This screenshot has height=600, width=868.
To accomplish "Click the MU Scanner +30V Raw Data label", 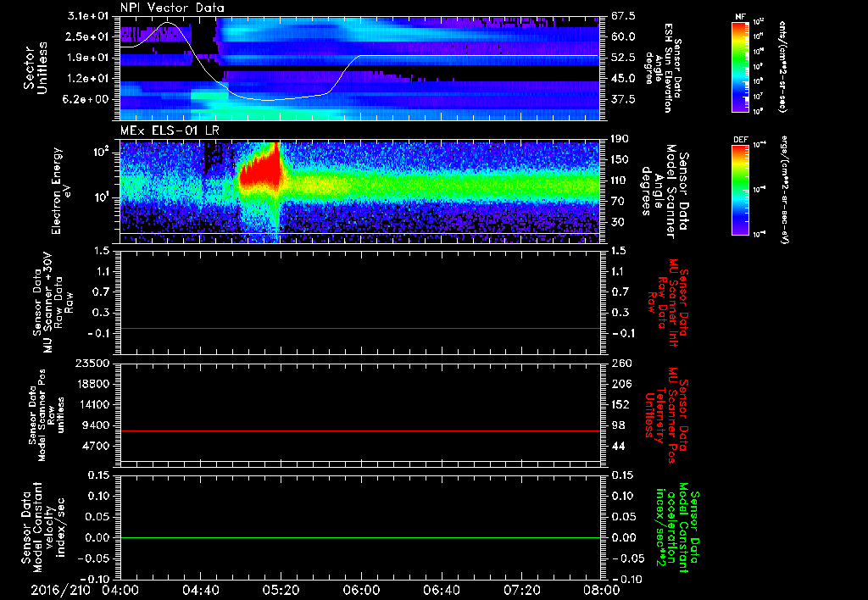I will (53, 303).
